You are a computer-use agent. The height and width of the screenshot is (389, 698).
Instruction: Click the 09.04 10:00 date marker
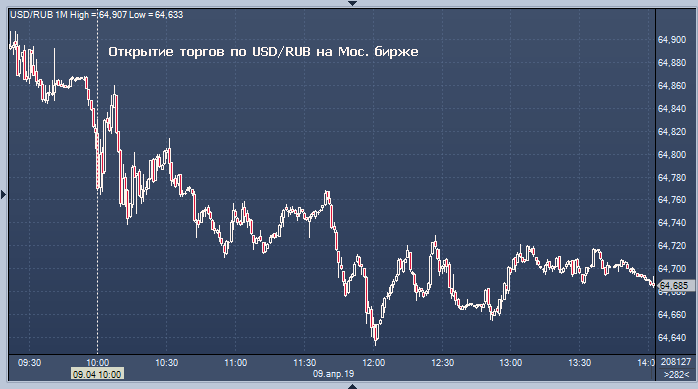tap(97, 374)
